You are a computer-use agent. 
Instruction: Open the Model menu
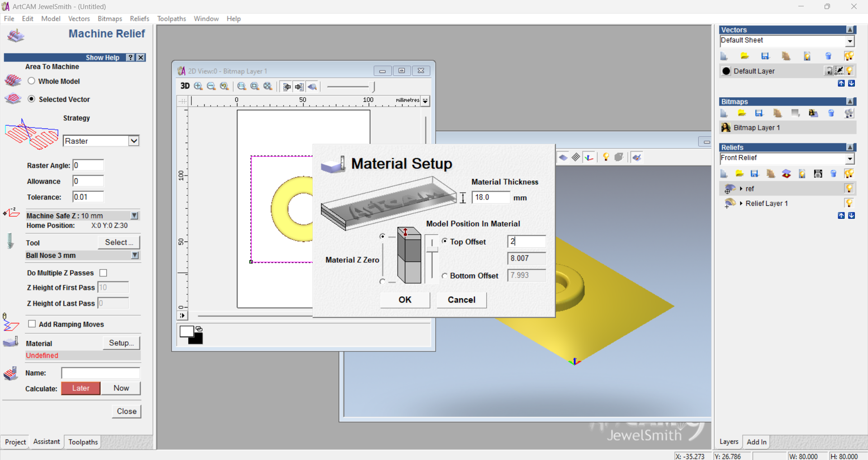pos(51,19)
